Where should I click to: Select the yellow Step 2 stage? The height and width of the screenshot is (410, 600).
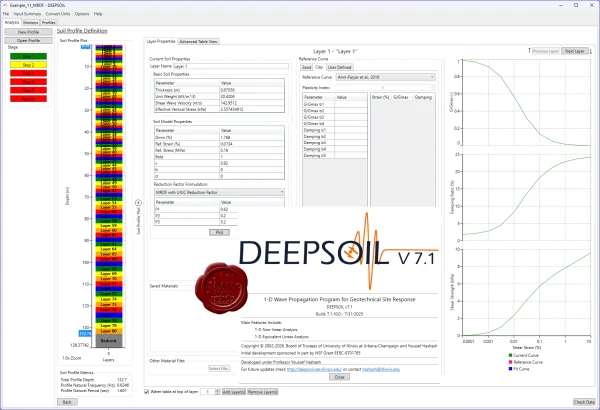28,65
